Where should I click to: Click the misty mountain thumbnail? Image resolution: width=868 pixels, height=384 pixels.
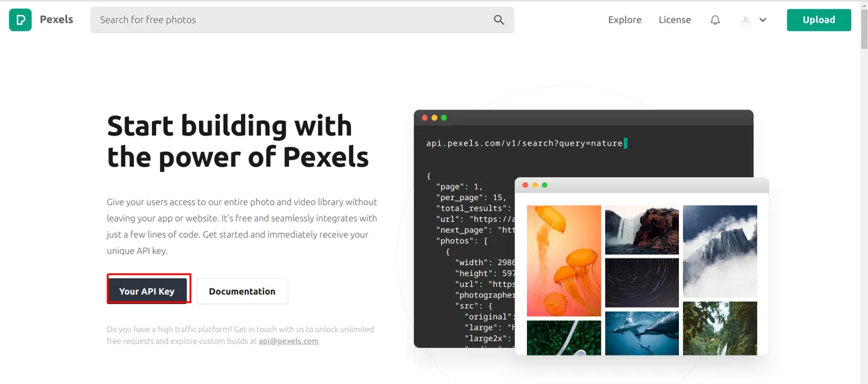click(x=720, y=251)
